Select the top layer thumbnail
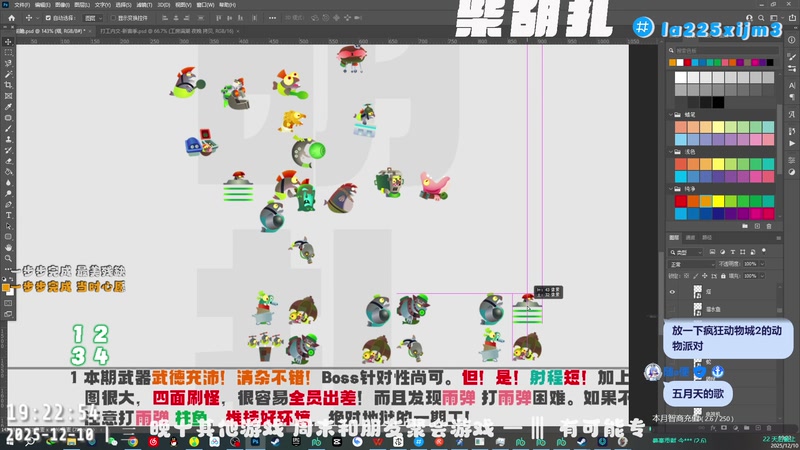Image resolution: width=800 pixels, height=450 pixels. point(697,292)
